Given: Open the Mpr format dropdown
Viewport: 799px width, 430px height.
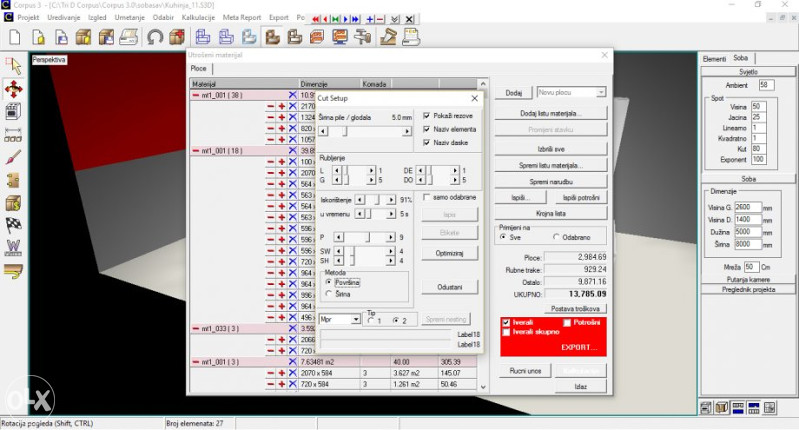Looking at the screenshot, I should point(356,319).
